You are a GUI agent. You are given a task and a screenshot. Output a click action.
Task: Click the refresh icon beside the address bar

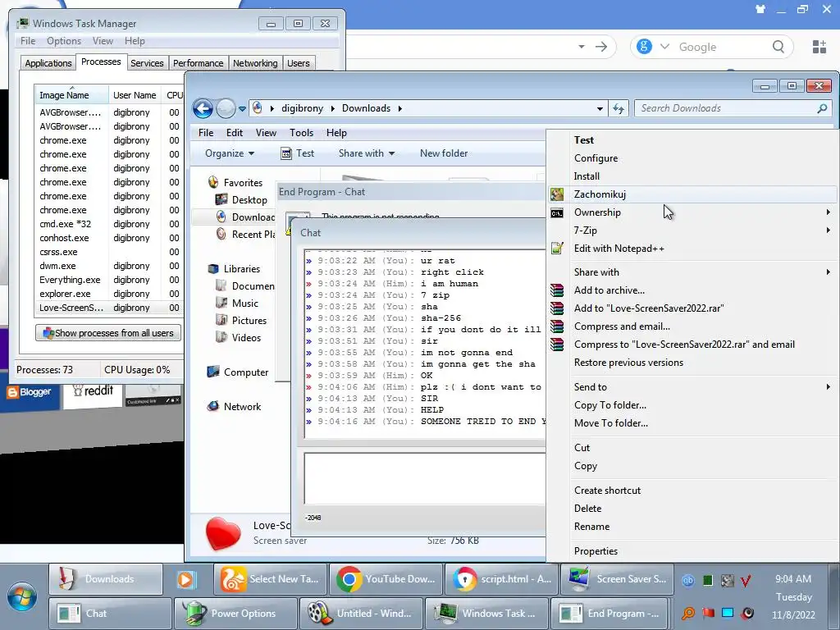click(x=619, y=109)
